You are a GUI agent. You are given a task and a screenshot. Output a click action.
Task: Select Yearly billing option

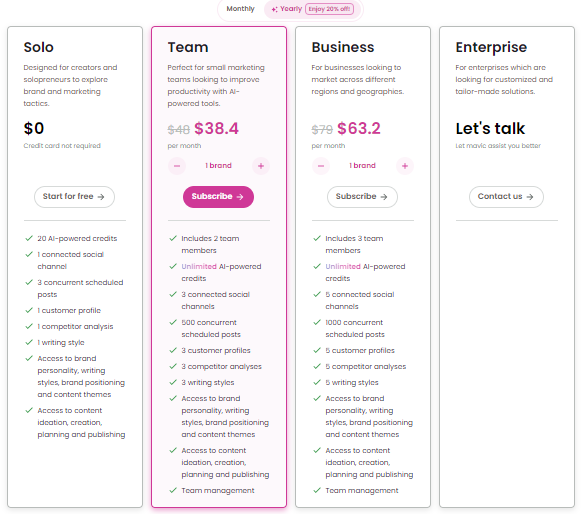click(x=312, y=9)
